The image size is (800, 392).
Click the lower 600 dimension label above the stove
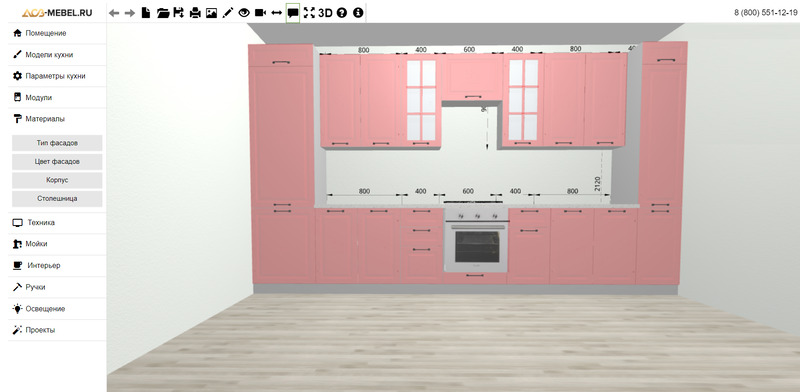[468, 191]
